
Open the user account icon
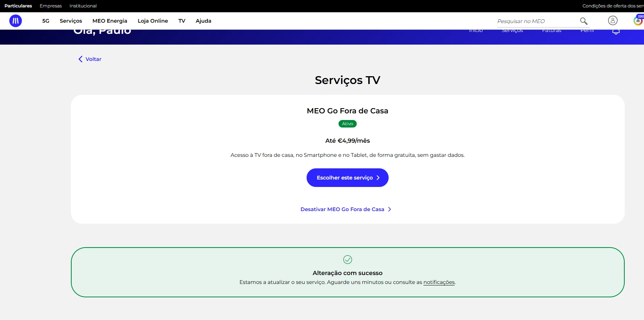[613, 20]
